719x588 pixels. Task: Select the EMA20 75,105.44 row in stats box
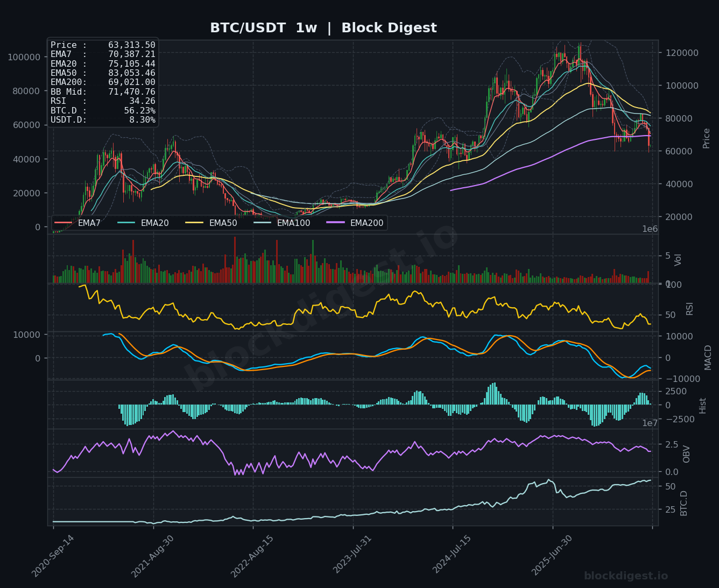(103, 64)
